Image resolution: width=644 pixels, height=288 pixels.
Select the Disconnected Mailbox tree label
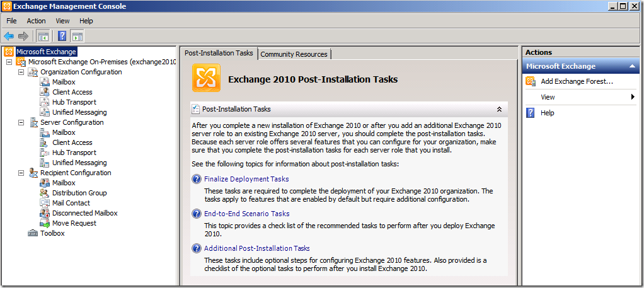(x=85, y=213)
